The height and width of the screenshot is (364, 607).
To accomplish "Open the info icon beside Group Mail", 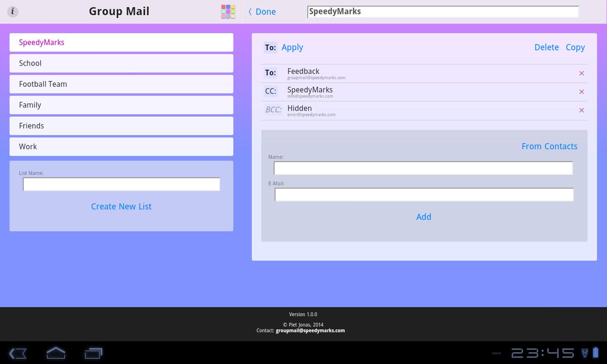I will pyautogui.click(x=13, y=11).
